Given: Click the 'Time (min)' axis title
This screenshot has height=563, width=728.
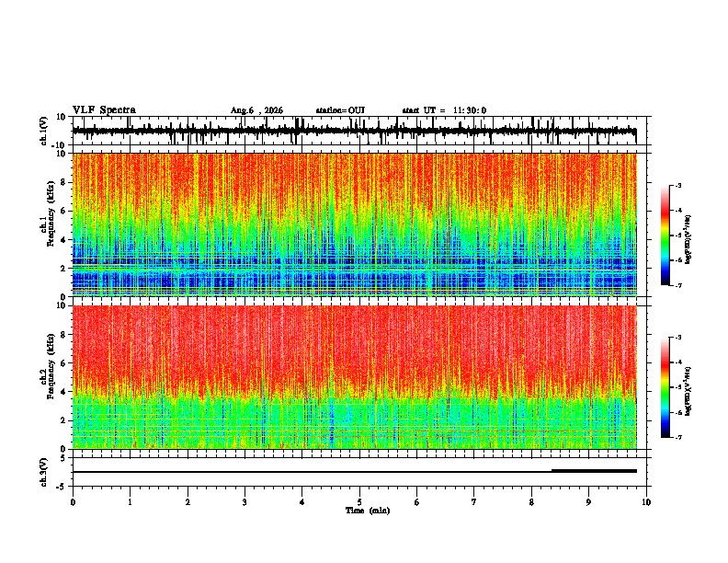Looking at the screenshot, I should pos(368,511).
